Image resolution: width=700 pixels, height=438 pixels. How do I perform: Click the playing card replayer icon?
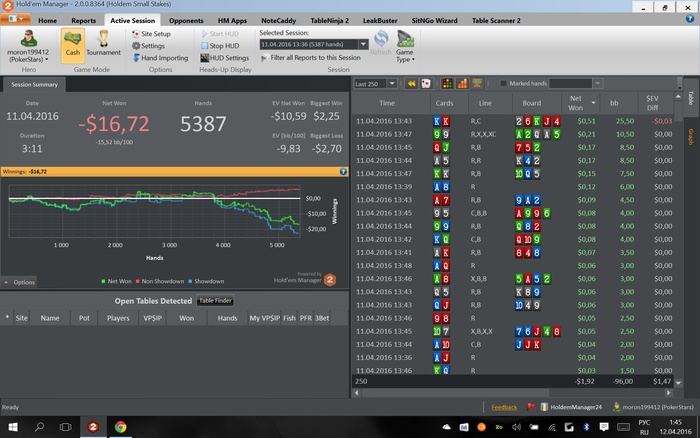point(425,83)
